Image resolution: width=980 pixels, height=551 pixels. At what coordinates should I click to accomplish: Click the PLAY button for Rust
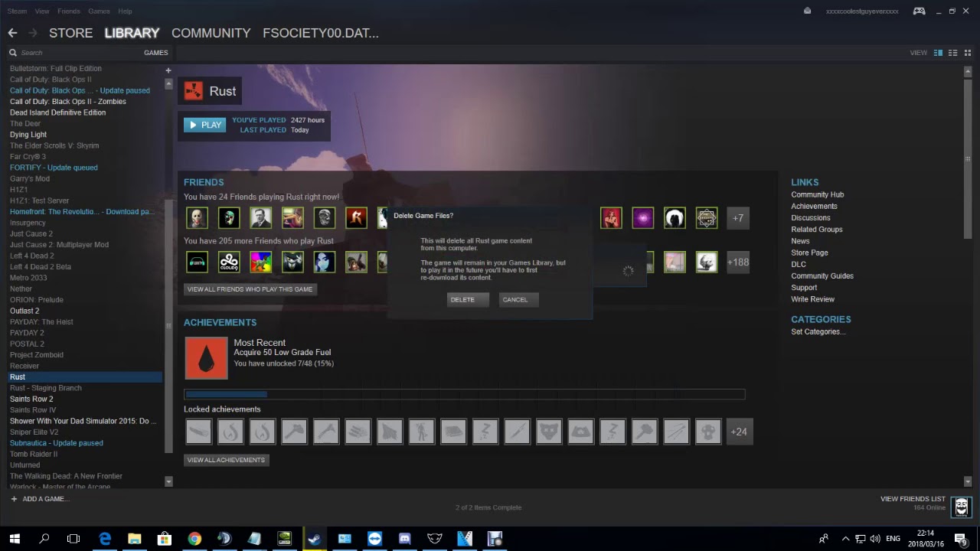(205, 125)
